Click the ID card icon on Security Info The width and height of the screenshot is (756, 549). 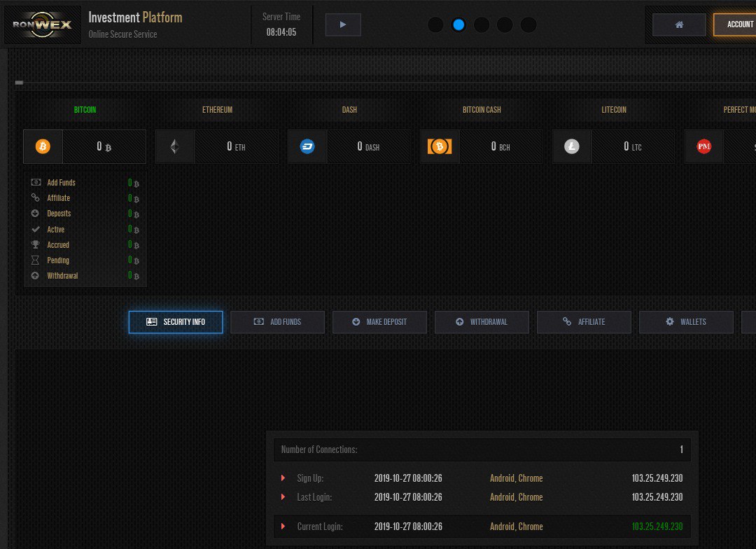(x=151, y=322)
